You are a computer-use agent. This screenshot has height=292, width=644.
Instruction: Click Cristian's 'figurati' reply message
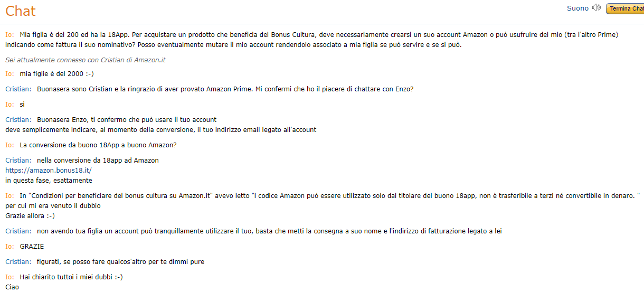[x=120, y=261]
